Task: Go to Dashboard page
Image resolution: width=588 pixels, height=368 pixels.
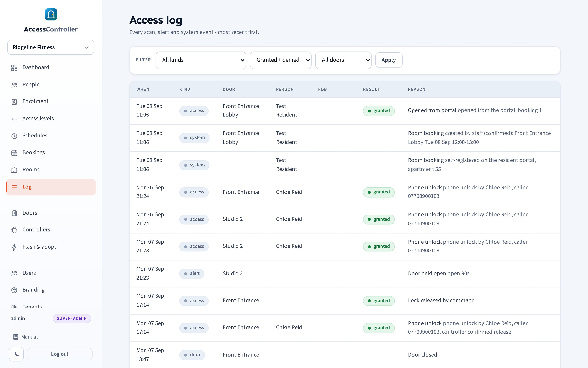Action: [x=51, y=67]
